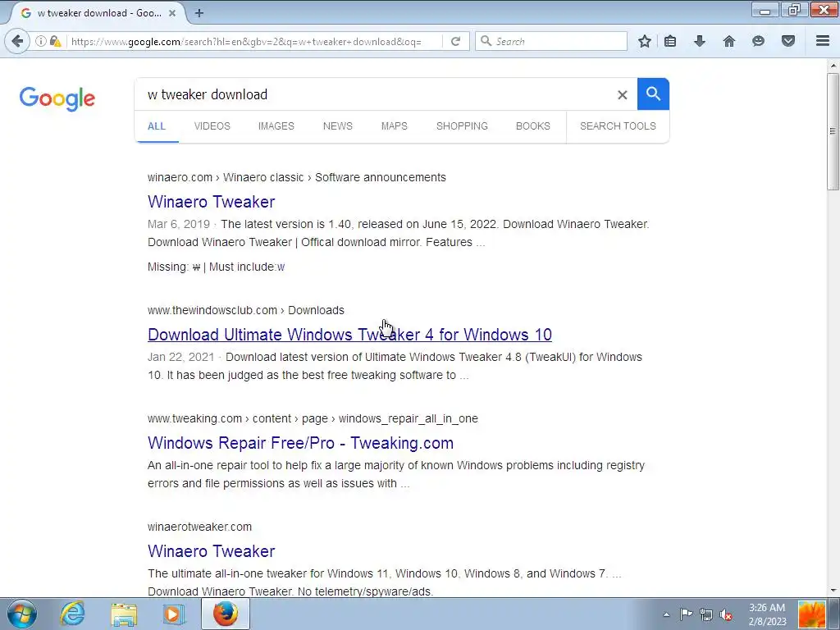Switch to SHOPPING results tab

pos(462,126)
